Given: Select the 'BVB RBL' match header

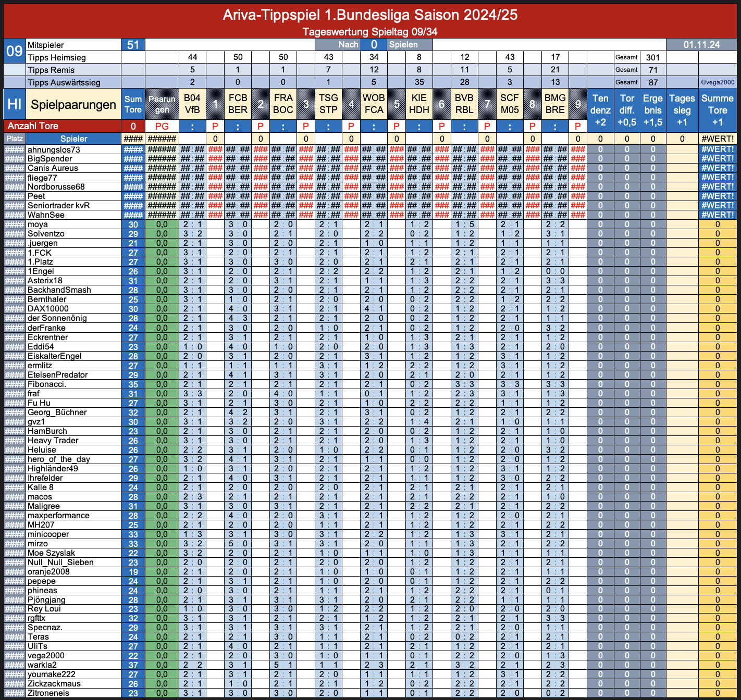Looking at the screenshot, I should coord(464,104).
